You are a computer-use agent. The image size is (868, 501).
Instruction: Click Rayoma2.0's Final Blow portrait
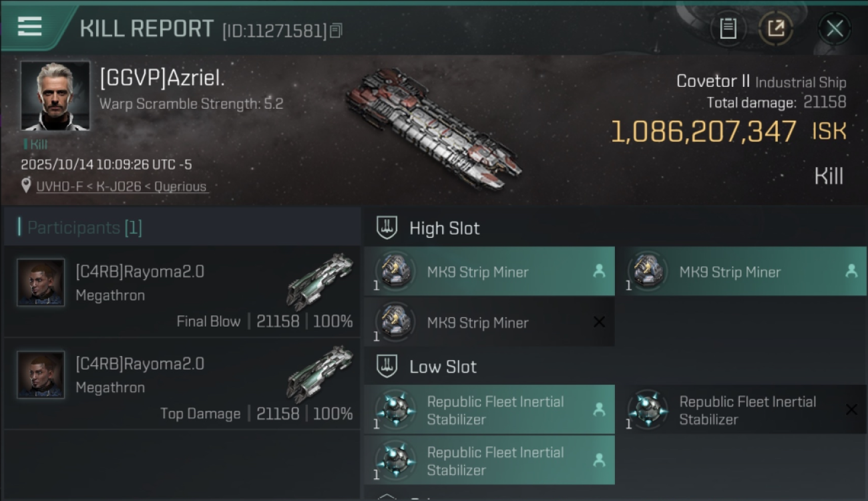tap(41, 283)
